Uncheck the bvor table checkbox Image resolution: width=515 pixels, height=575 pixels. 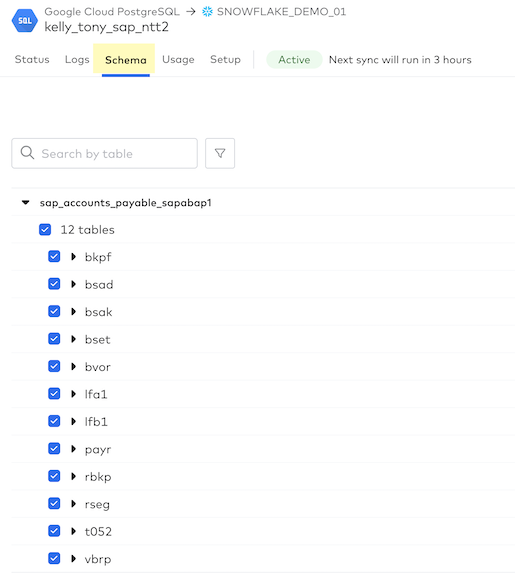point(54,366)
